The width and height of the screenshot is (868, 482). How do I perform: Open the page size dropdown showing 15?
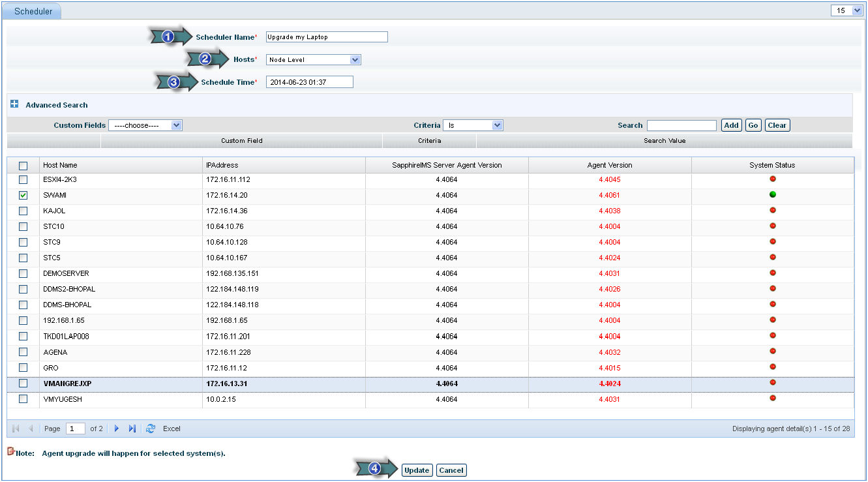click(846, 10)
